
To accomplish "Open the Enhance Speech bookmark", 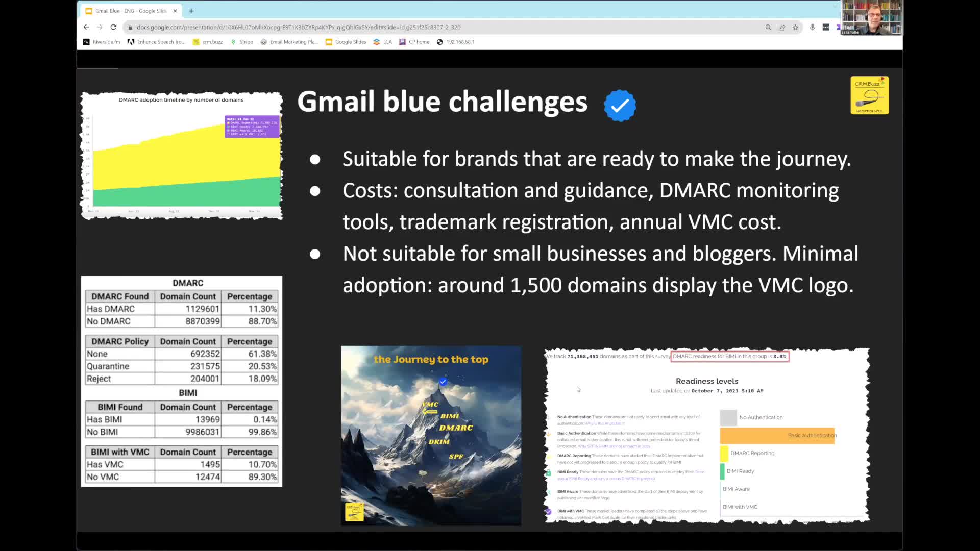I will pos(156,42).
